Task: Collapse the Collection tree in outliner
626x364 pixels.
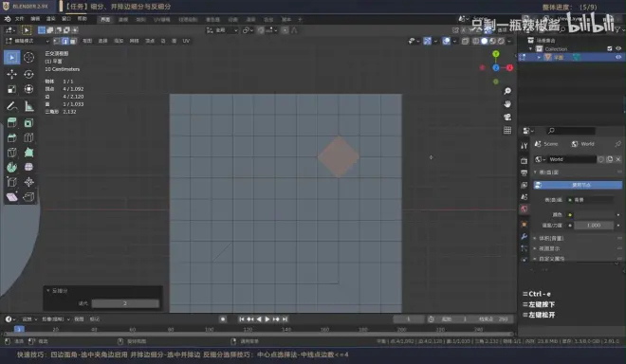Action: click(531, 48)
